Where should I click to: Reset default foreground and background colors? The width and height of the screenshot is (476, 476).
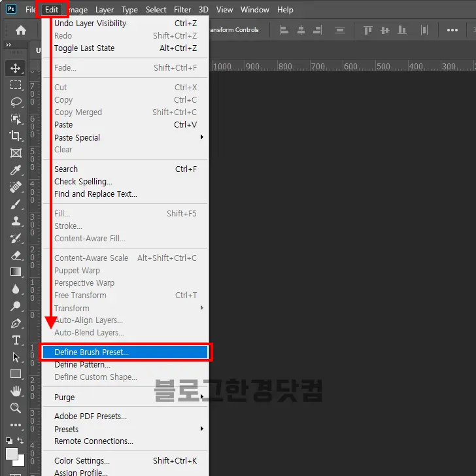tap(9, 441)
